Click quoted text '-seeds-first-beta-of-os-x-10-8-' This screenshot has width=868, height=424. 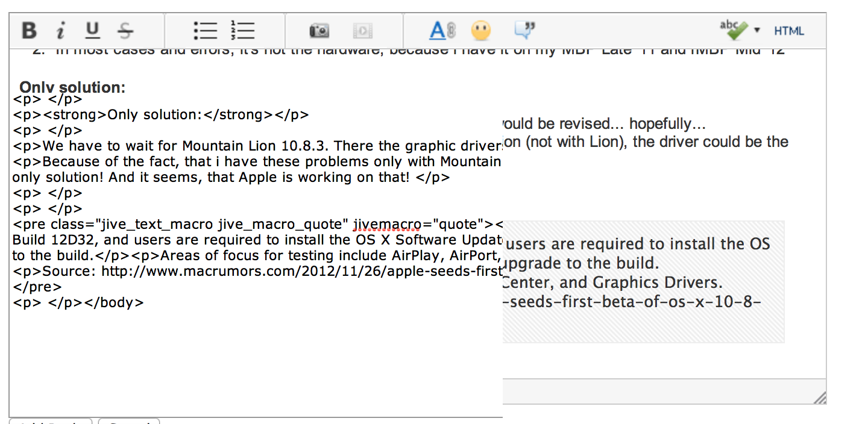(x=632, y=301)
